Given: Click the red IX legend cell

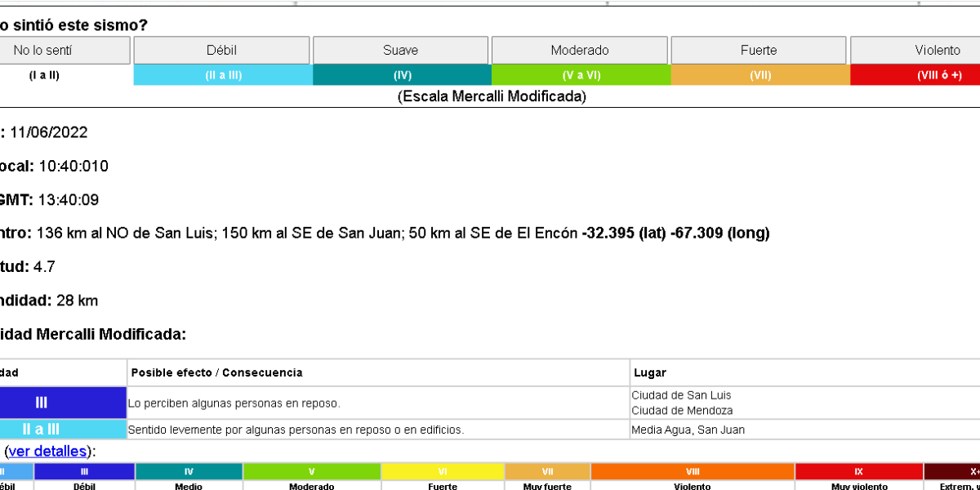Looking at the screenshot, I should (x=859, y=472).
